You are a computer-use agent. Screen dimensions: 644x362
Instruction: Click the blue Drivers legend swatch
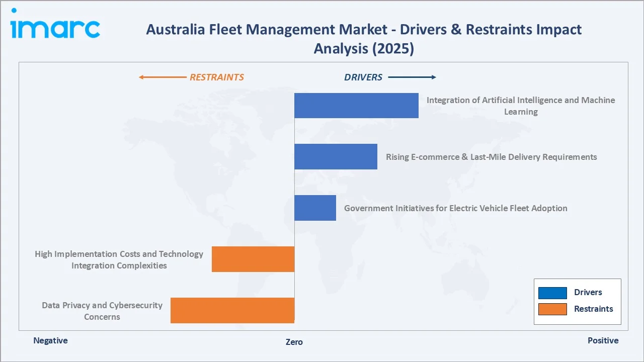click(552, 293)
